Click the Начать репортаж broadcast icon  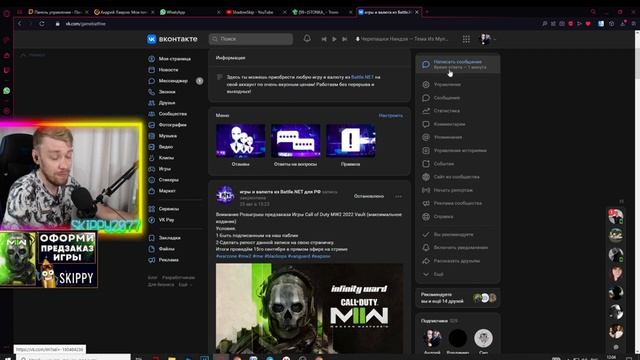[426, 190]
